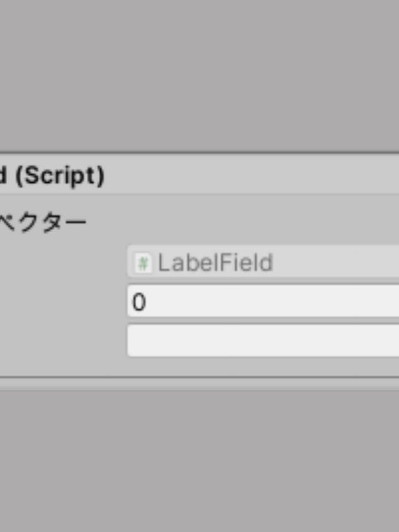Collapse the component via the "(Script)" header title

[52, 175]
